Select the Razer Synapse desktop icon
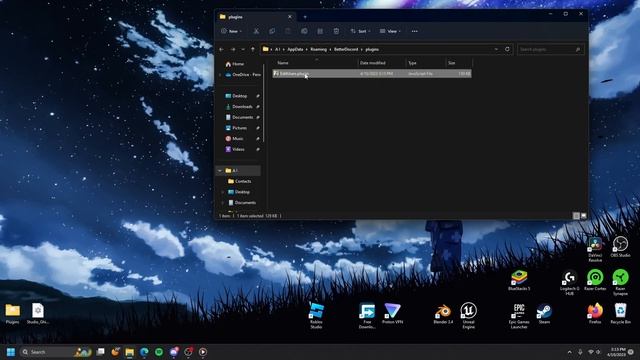The width and height of the screenshot is (640, 360). pyautogui.click(x=620, y=282)
